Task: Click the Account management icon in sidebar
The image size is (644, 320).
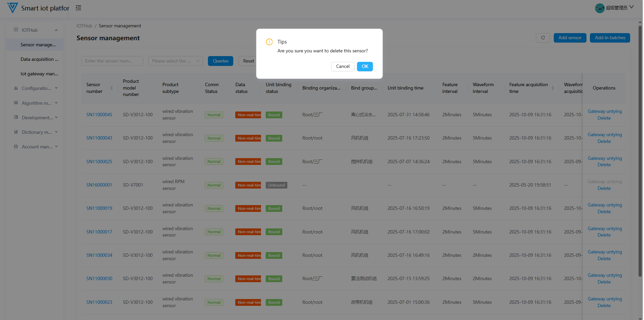Action: pos(16,147)
